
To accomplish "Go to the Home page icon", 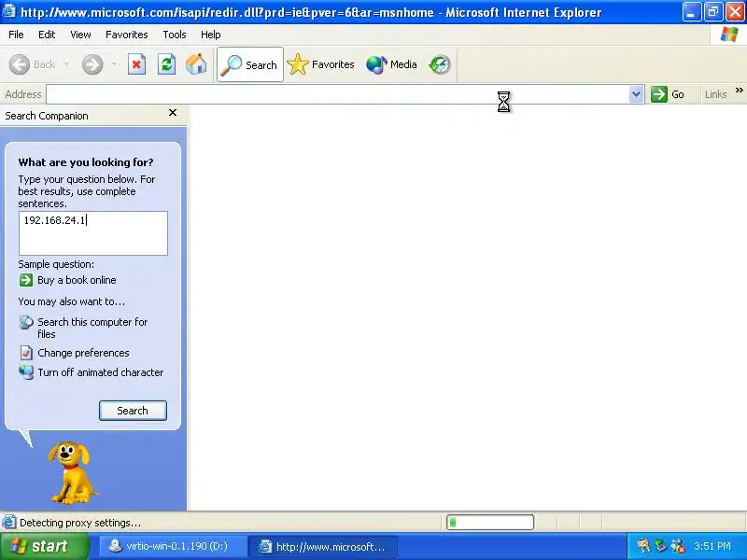I will (x=196, y=64).
